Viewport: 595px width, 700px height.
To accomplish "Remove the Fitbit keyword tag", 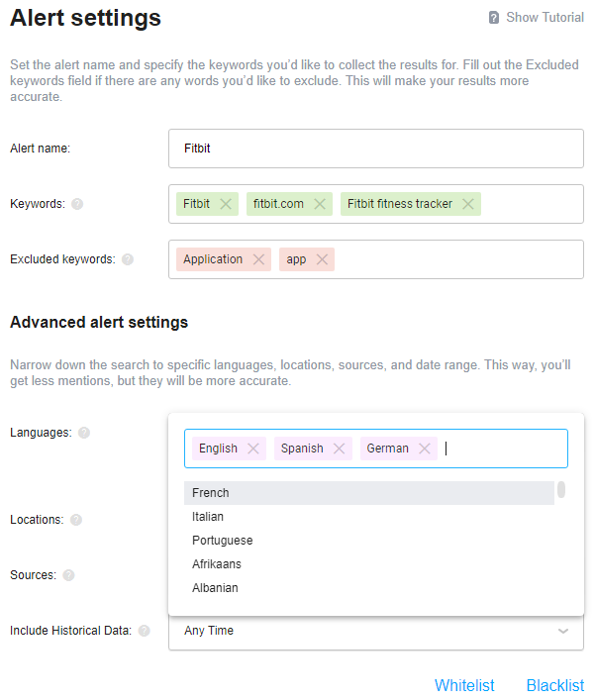I will [x=226, y=204].
